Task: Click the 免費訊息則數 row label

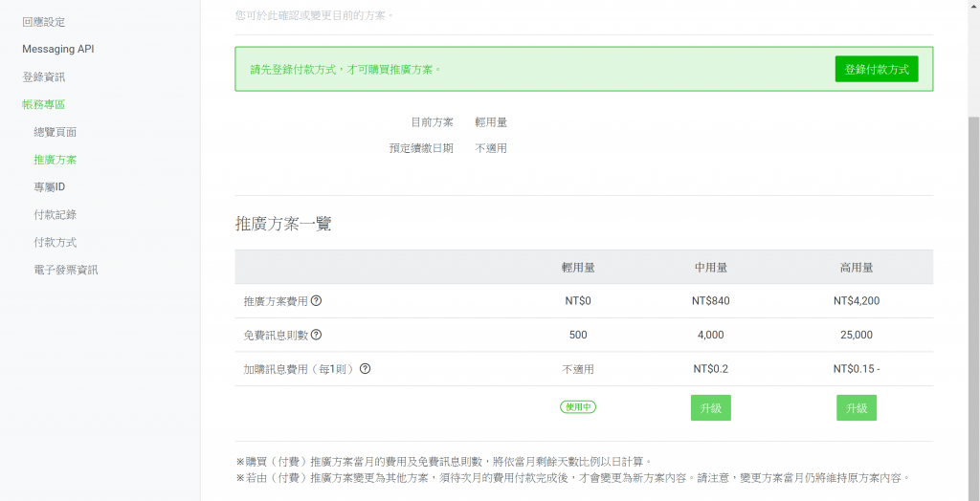Action: point(276,335)
